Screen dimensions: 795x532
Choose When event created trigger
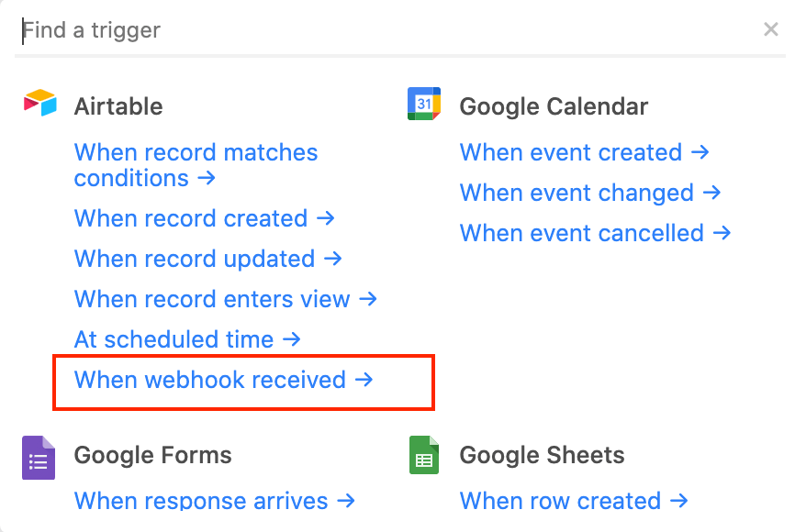pyautogui.click(x=585, y=152)
